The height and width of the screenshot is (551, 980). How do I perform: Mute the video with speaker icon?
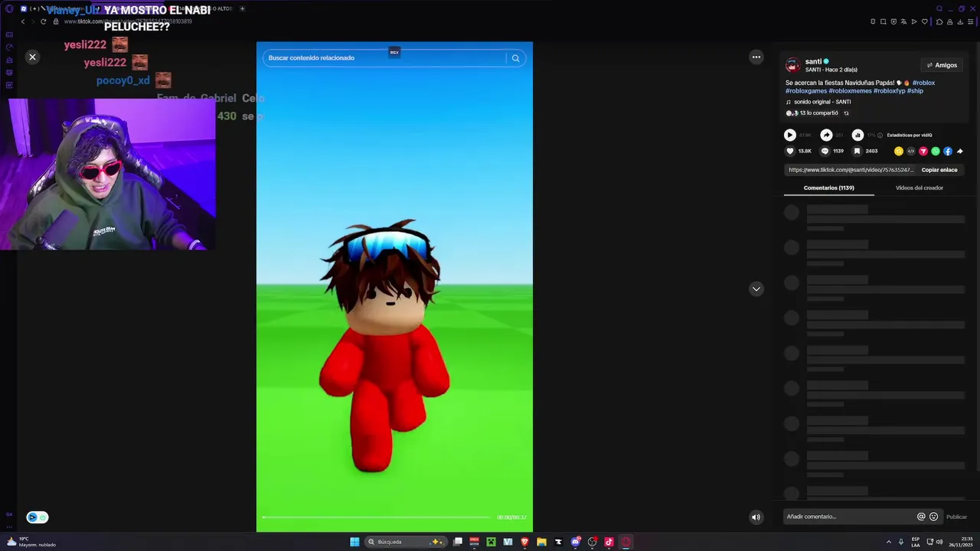(x=756, y=517)
